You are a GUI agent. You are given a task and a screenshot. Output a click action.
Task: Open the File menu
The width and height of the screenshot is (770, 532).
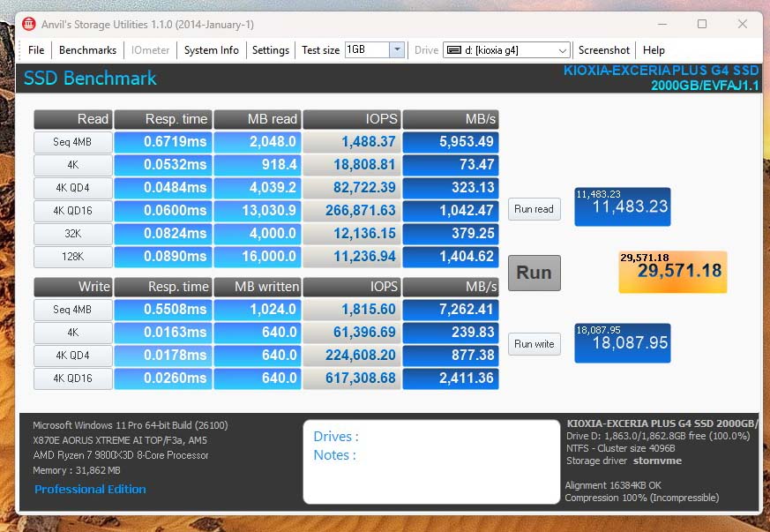coord(36,50)
